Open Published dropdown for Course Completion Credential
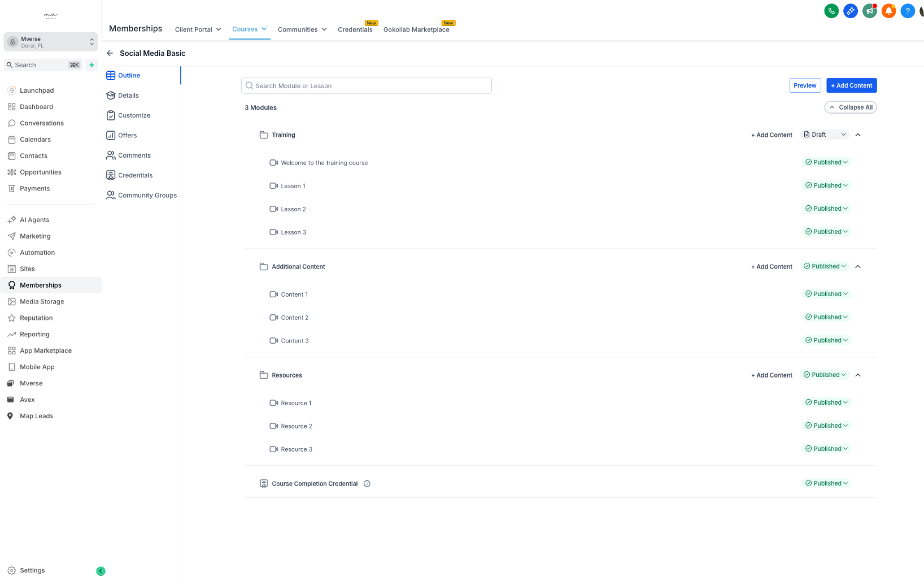924x585 pixels. (826, 483)
